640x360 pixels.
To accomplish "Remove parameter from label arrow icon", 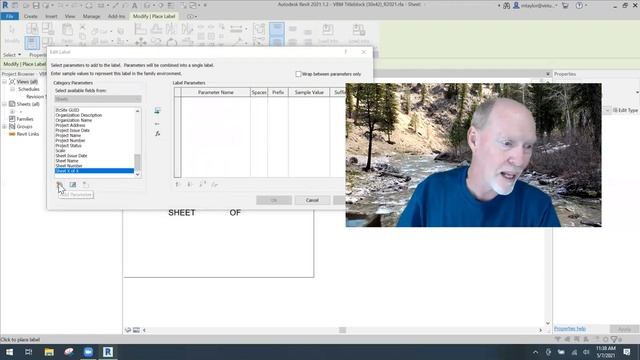I will [x=157, y=123].
